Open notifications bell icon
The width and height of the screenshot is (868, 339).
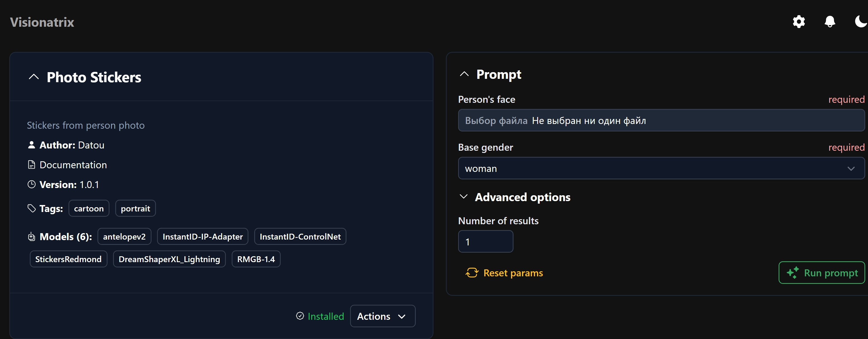point(830,22)
